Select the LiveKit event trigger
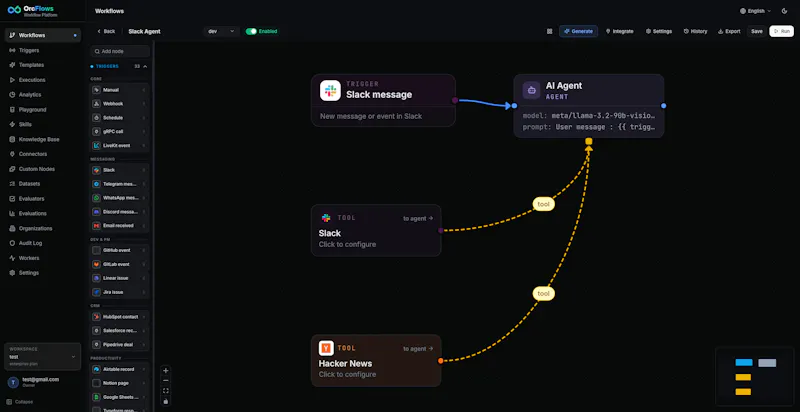 (120, 145)
